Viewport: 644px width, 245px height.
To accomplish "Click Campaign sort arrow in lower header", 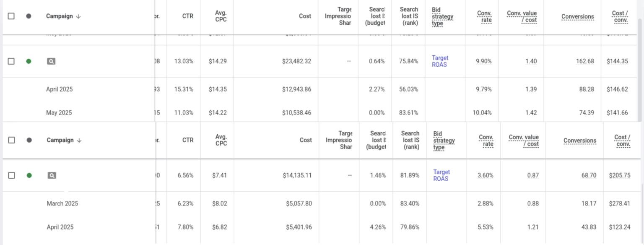I will click(79, 140).
